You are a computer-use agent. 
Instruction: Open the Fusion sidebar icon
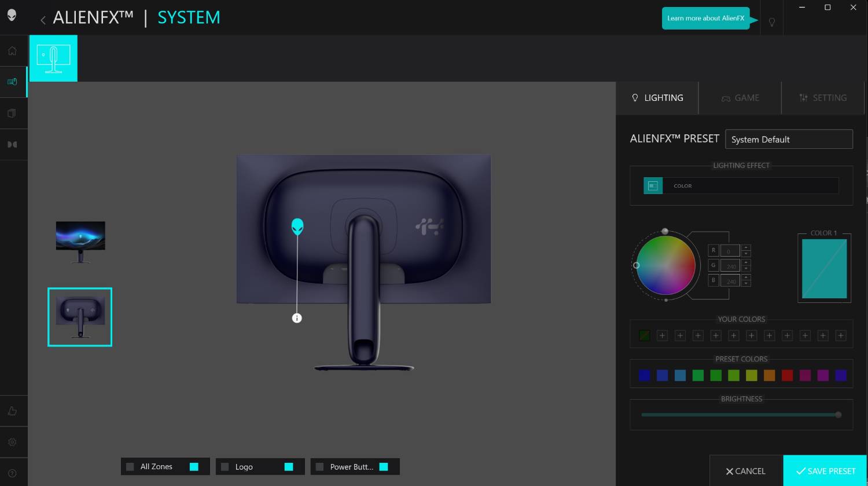click(12, 144)
